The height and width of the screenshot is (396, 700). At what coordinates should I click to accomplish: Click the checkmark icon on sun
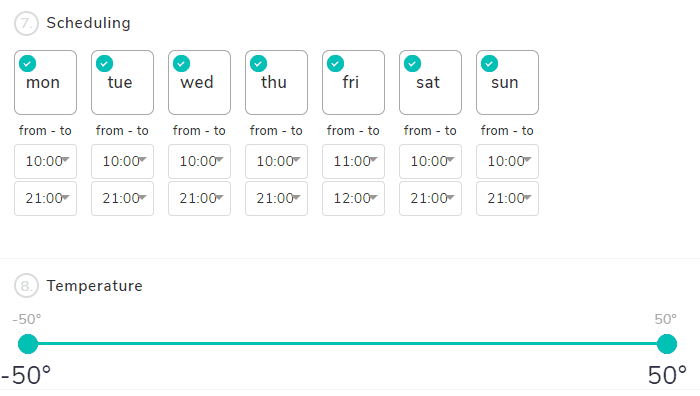(489, 64)
